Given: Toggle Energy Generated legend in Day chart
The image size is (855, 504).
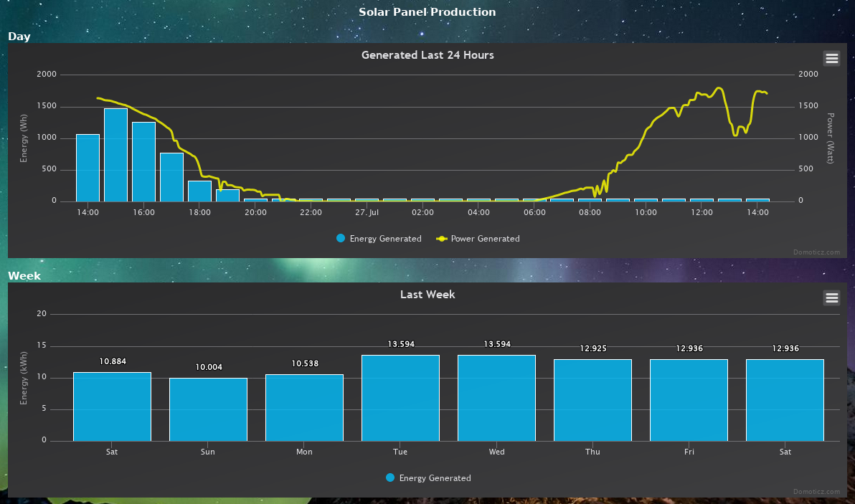Looking at the screenshot, I should 379,239.
